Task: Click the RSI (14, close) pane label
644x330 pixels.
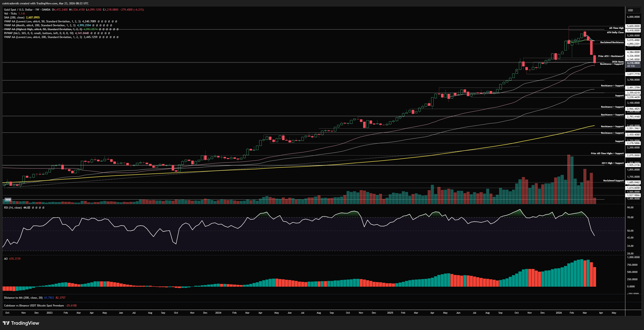Action: click(x=13, y=207)
